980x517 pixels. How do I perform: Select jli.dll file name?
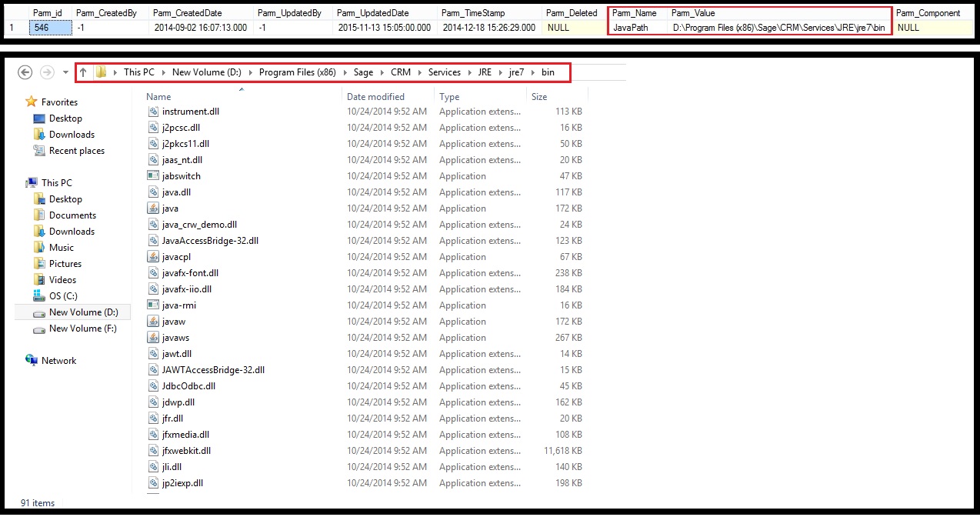[172, 467]
